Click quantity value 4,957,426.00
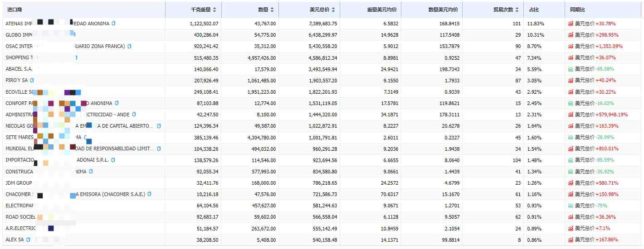Viewport: 644px width, 249px height. tap(262, 57)
